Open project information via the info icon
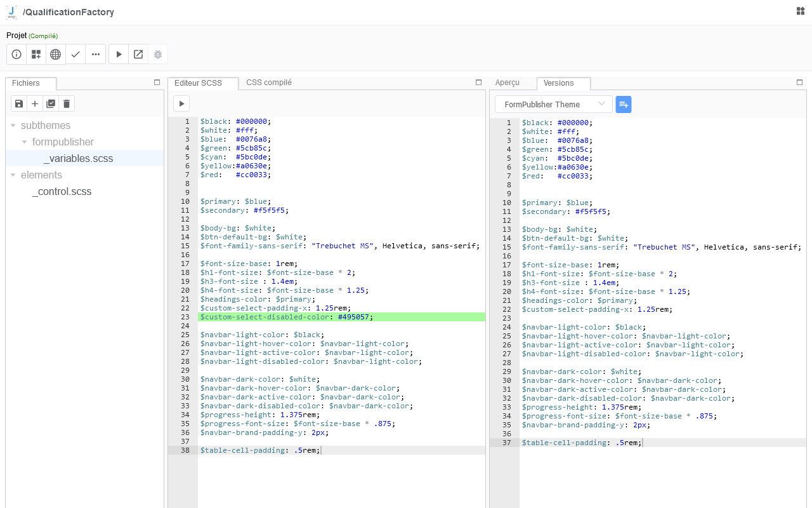Screen dimensions: 812x508 click(x=16, y=54)
